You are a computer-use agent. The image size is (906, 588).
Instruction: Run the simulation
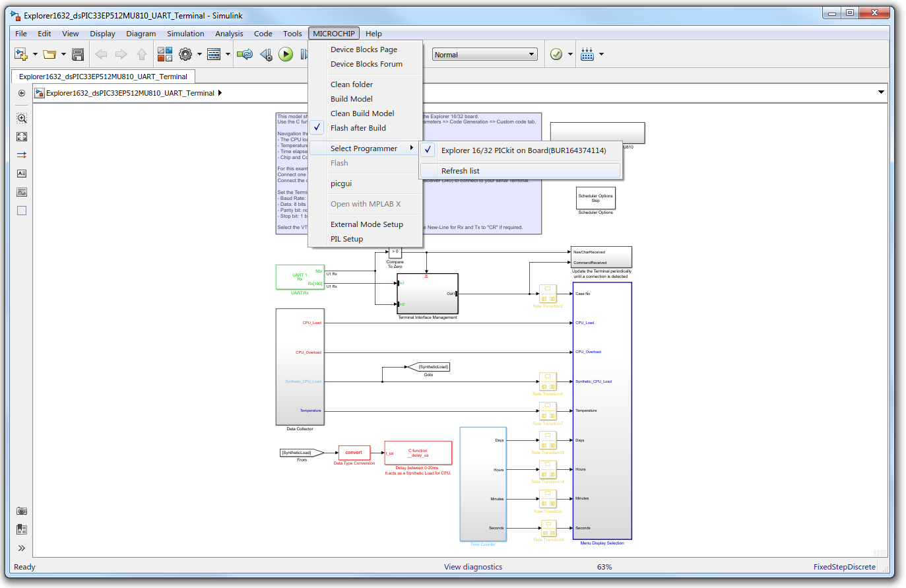(286, 54)
